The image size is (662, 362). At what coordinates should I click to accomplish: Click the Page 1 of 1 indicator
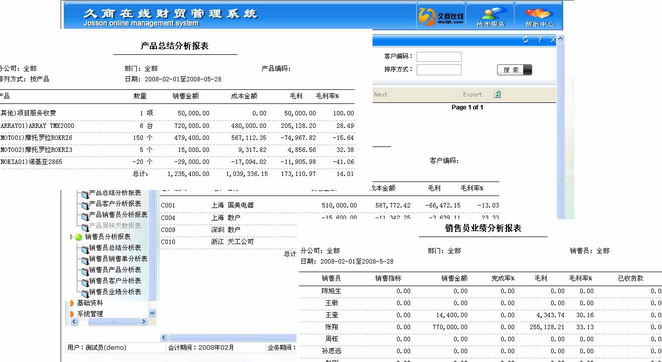pos(467,107)
